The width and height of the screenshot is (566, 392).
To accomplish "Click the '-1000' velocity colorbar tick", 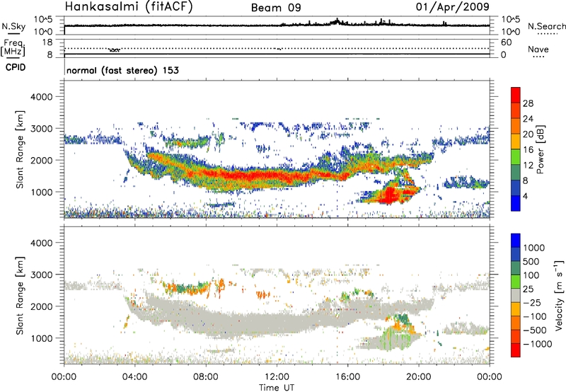I will [x=537, y=344].
